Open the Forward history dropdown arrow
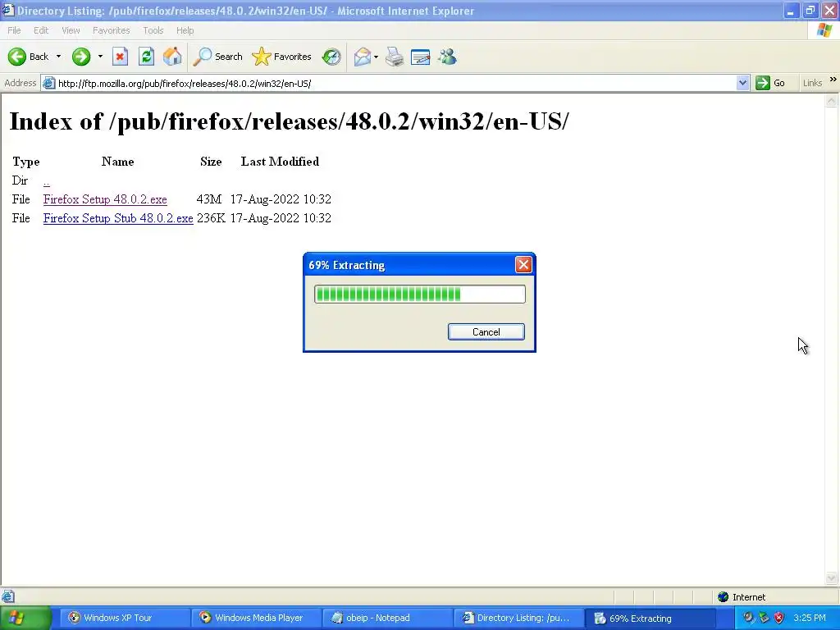Image resolution: width=840 pixels, height=630 pixels. click(x=100, y=57)
